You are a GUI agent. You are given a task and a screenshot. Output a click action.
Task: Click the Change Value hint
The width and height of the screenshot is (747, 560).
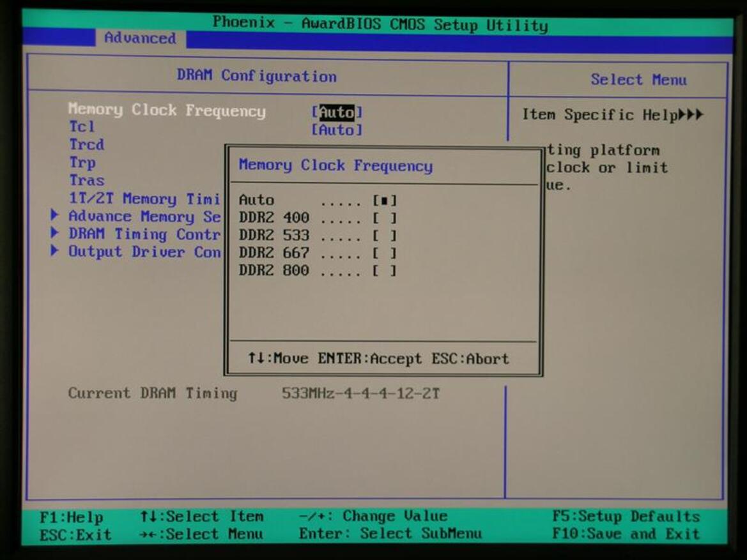tap(373, 516)
